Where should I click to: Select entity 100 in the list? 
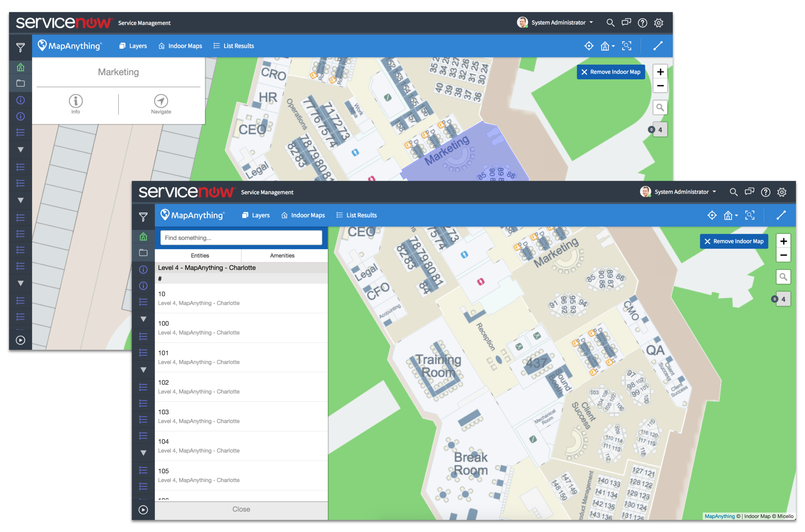pos(241,328)
